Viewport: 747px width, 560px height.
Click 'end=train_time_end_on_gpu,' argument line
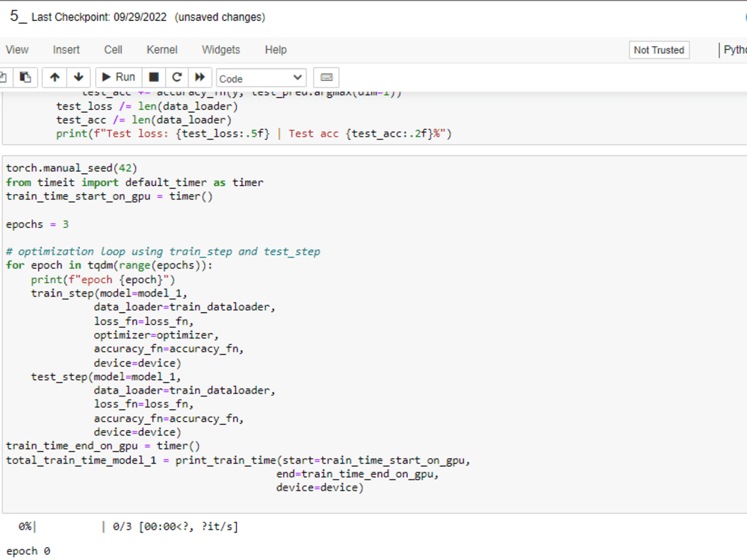pyautogui.click(x=357, y=474)
